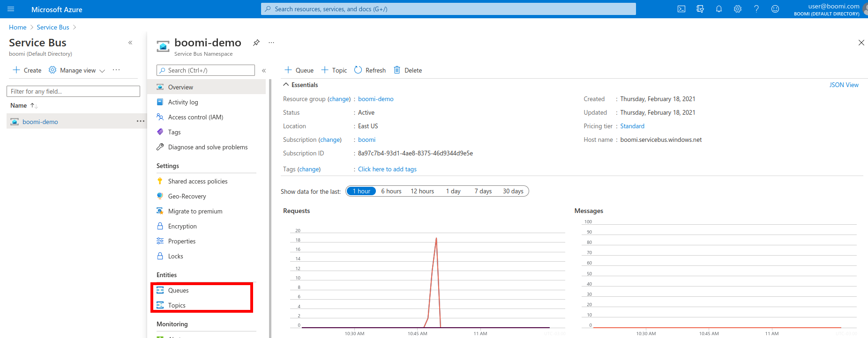Pin boomi-demo to the dashboard

coord(256,43)
